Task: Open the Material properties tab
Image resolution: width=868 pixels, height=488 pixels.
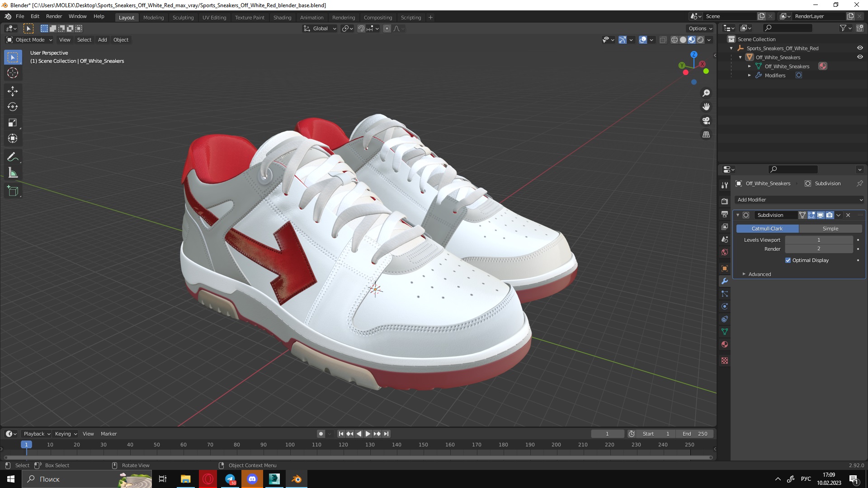Action: coord(725,344)
